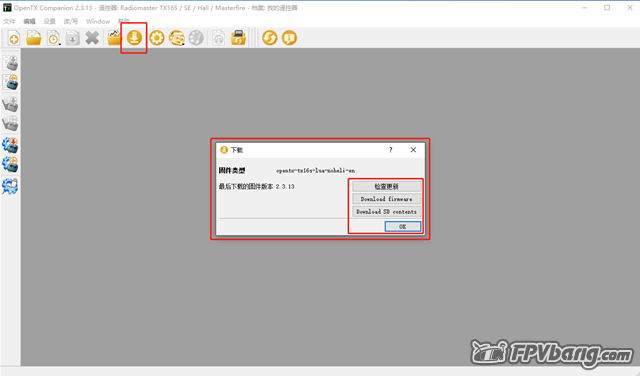
Task: Open the 帮助 menu
Action: pyautogui.click(x=124, y=21)
